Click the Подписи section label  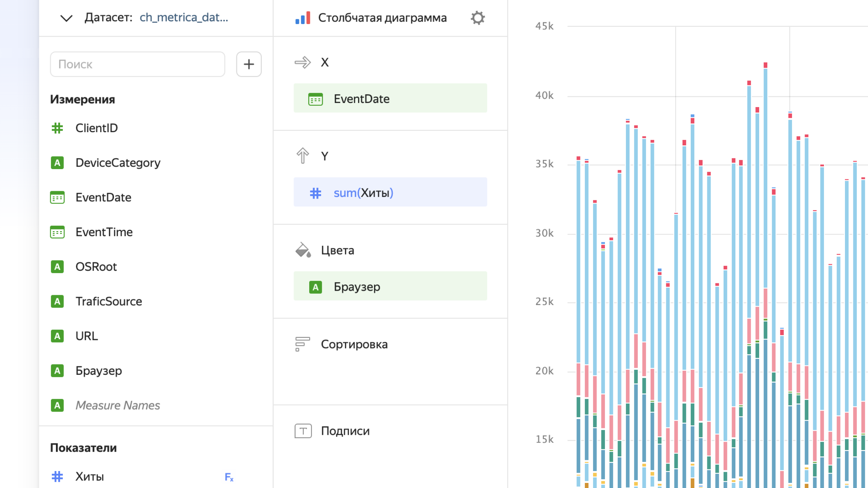coord(345,431)
